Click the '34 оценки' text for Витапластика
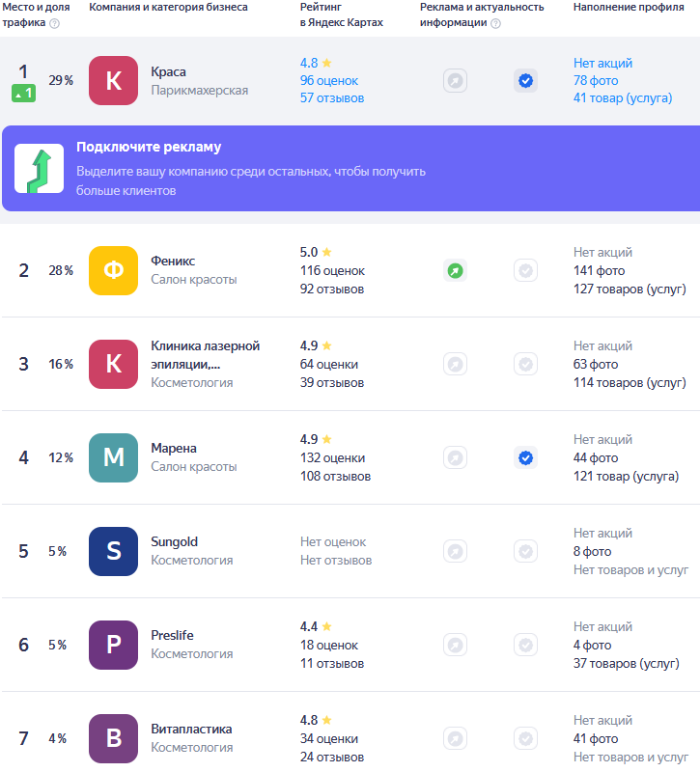 tap(329, 738)
